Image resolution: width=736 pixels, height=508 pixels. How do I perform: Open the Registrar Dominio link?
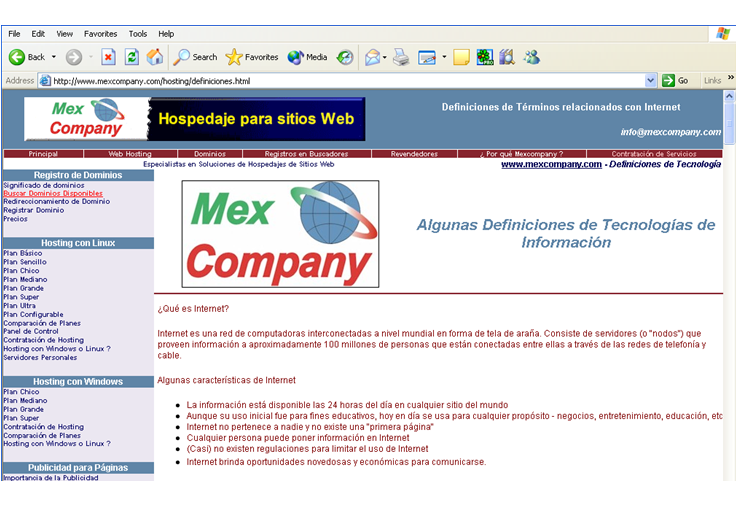point(34,210)
